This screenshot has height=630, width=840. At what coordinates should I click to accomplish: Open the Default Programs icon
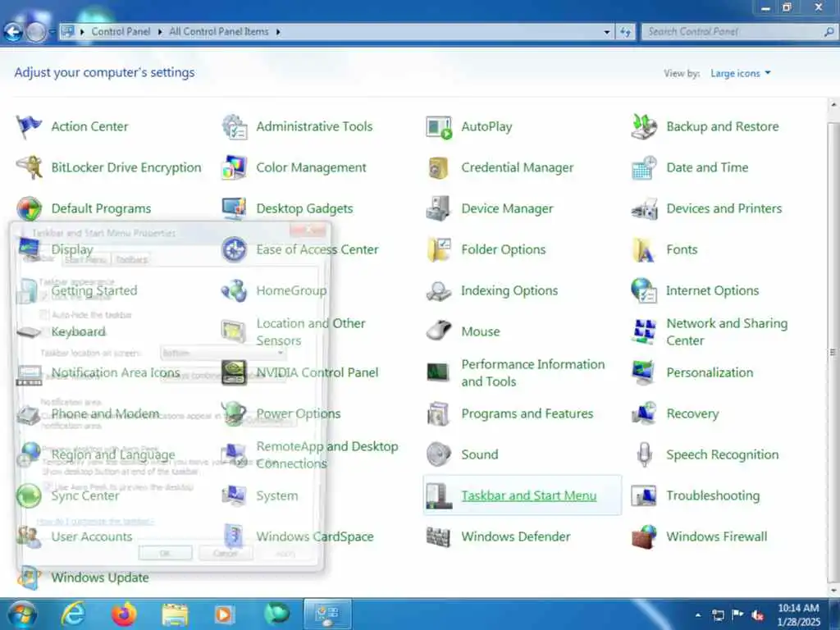(x=29, y=208)
